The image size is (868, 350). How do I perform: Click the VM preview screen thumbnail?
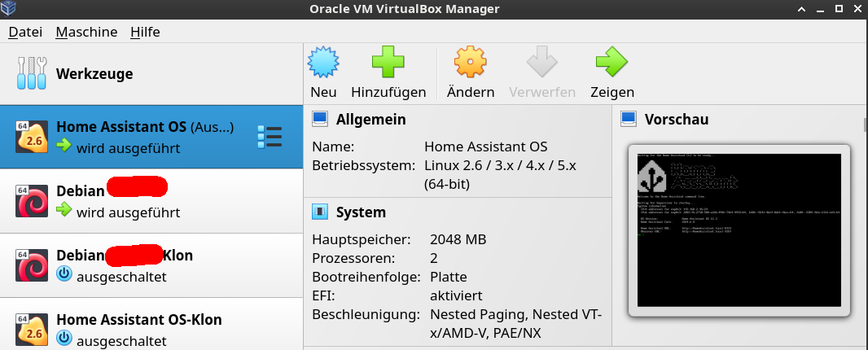[739, 230]
